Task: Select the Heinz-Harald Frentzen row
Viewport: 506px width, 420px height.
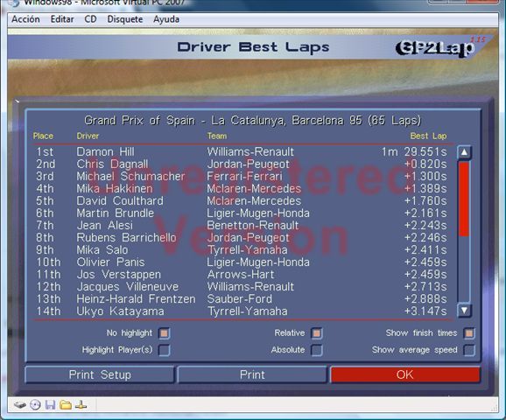Action: tap(242, 298)
